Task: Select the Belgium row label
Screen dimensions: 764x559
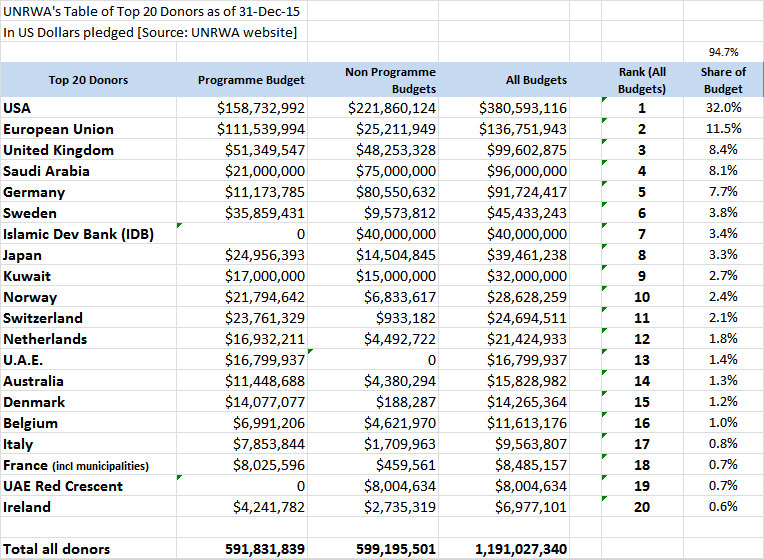Action: [88, 423]
